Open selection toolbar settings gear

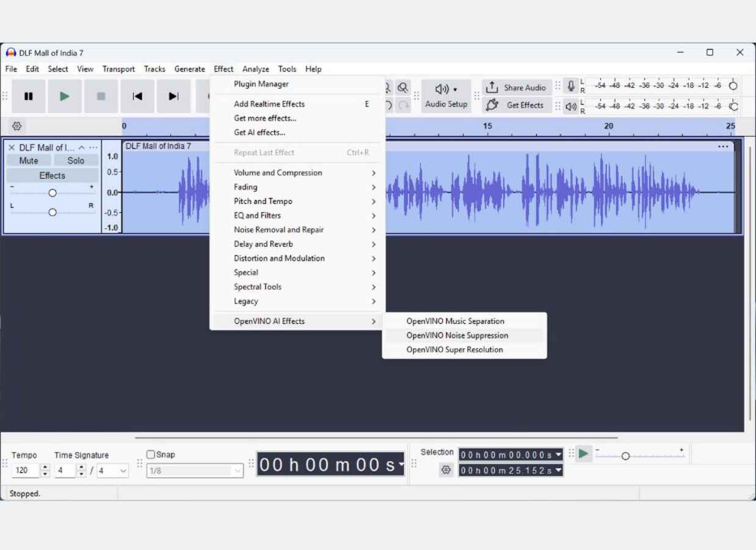[446, 470]
